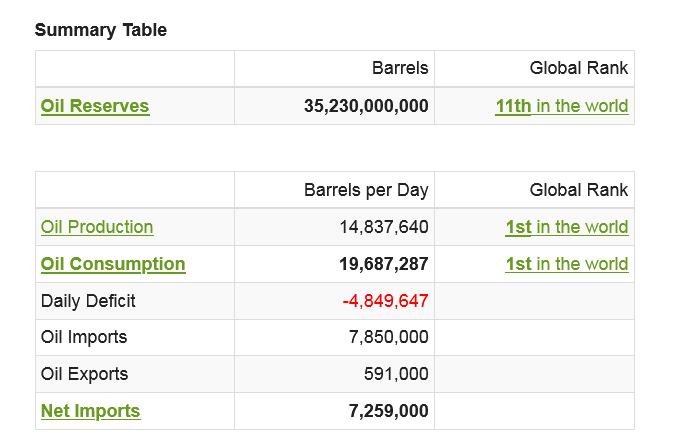Click the Barrels column header
685x437 pixels.
[x=400, y=69]
